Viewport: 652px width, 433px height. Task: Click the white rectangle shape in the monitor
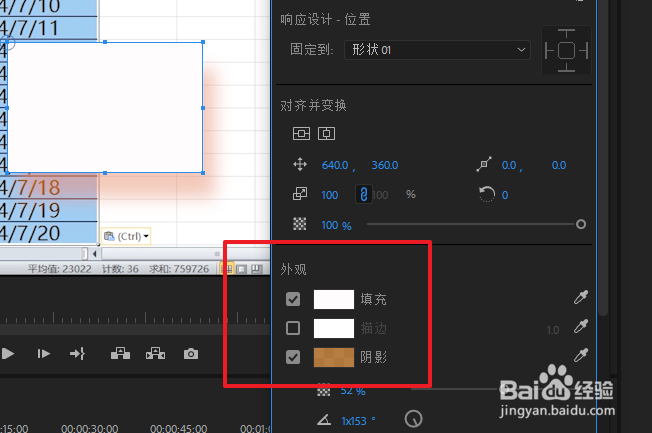click(105, 107)
